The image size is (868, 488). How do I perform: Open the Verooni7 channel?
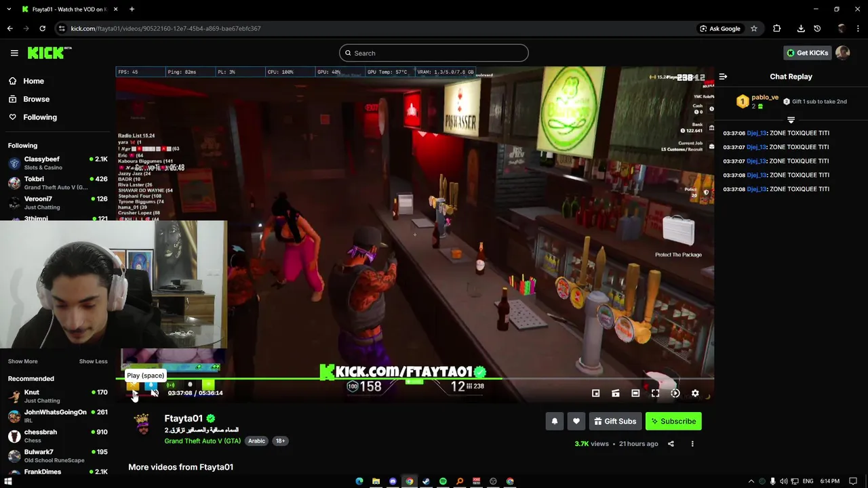(58, 203)
